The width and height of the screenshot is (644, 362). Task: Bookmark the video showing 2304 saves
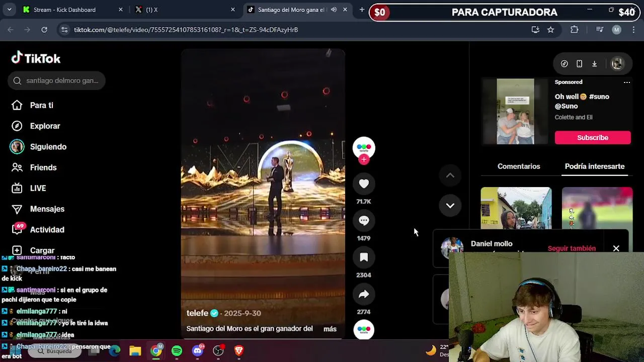click(364, 257)
